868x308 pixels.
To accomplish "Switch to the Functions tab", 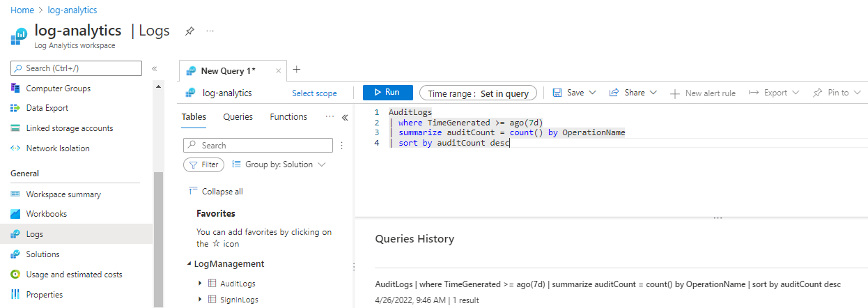I will coord(288,117).
